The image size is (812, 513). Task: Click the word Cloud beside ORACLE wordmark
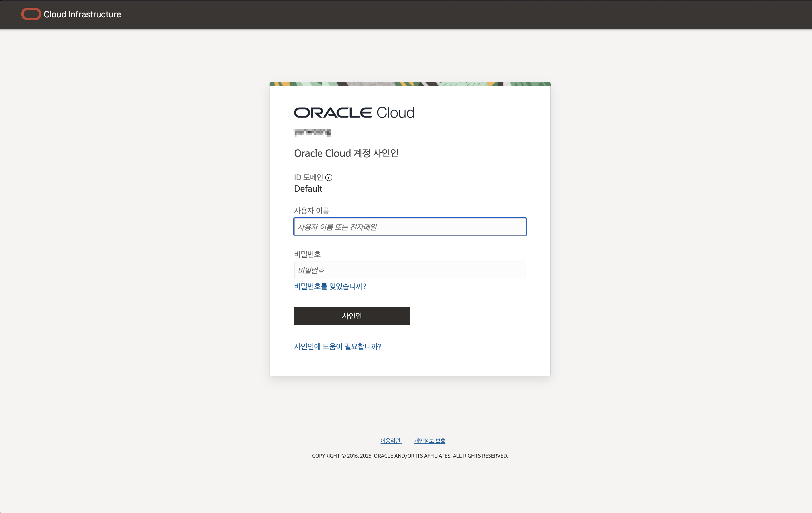click(x=395, y=113)
